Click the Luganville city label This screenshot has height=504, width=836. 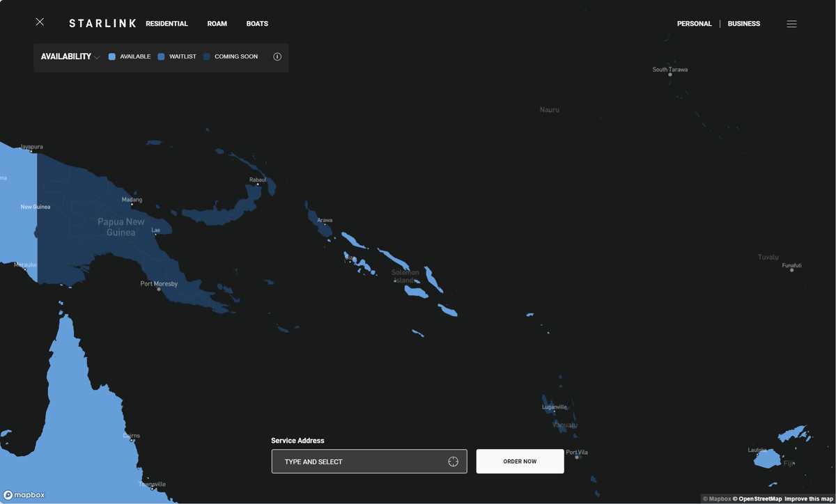555,407
